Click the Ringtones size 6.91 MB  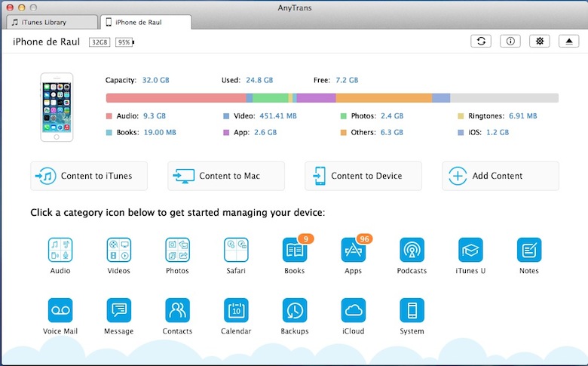click(x=522, y=116)
